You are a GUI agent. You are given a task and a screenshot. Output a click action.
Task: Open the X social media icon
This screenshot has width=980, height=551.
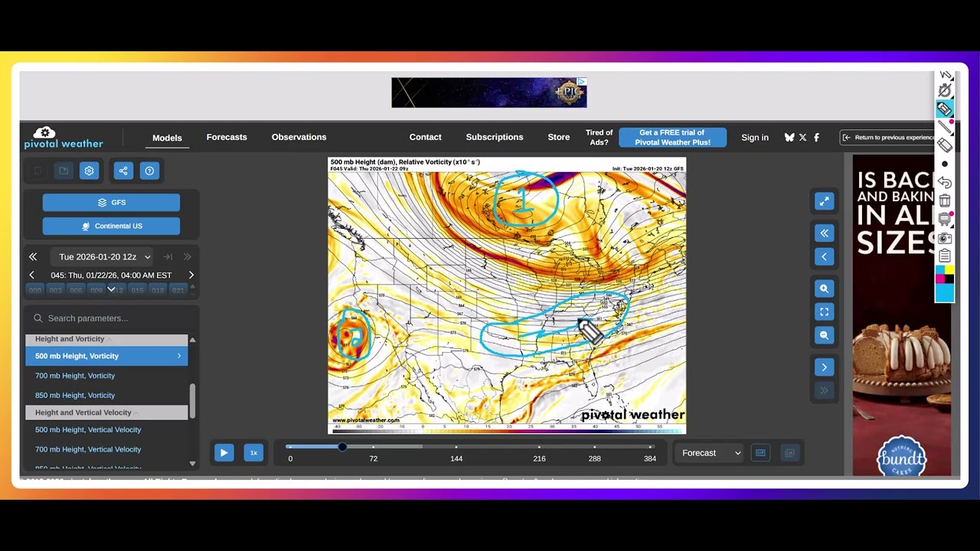(x=802, y=138)
